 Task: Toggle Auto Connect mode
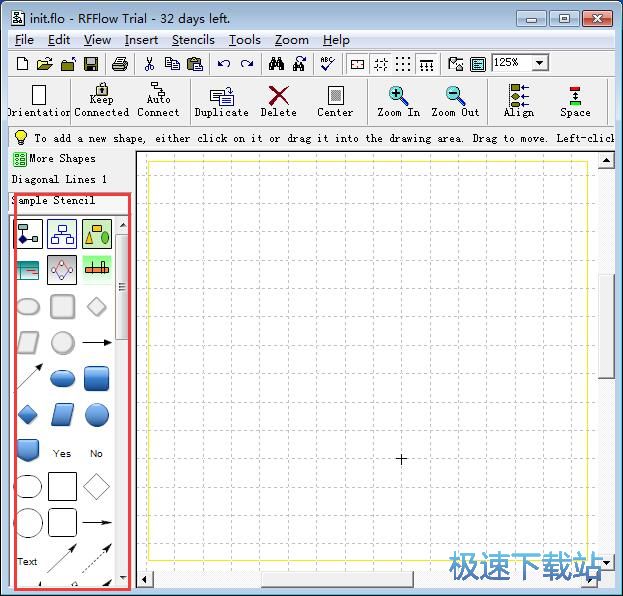click(x=158, y=101)
